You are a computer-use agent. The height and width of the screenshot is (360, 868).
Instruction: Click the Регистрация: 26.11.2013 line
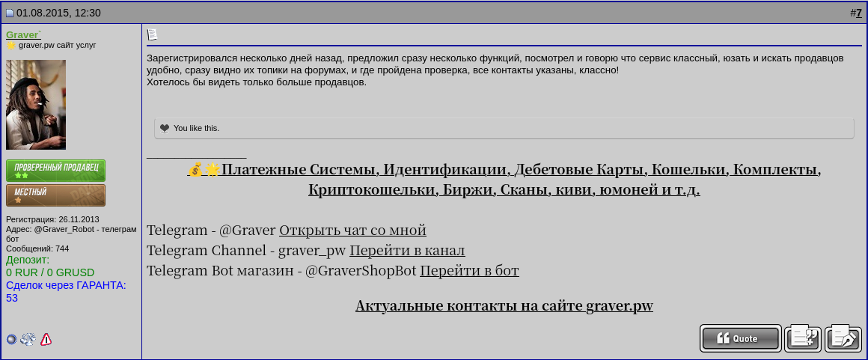tap(52, 219)
